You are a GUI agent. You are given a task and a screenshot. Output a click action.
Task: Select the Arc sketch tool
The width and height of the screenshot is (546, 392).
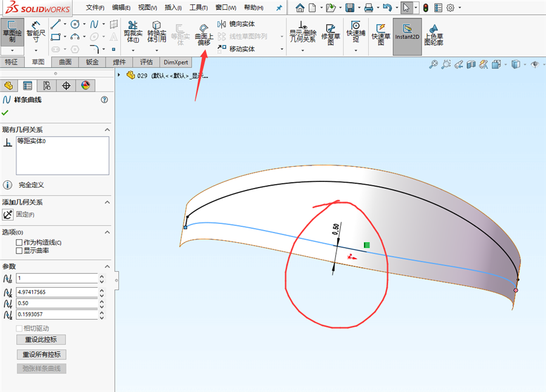[x=75, y=36]
